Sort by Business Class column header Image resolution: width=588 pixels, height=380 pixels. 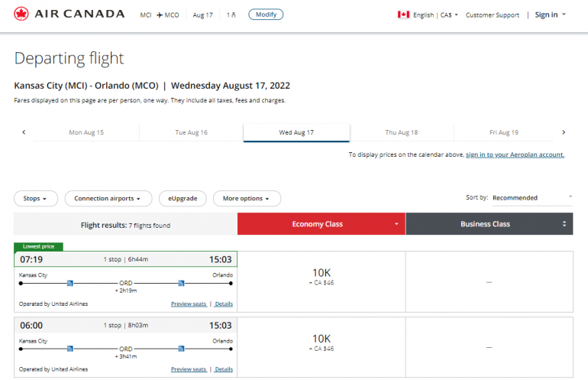click(489, 224)
